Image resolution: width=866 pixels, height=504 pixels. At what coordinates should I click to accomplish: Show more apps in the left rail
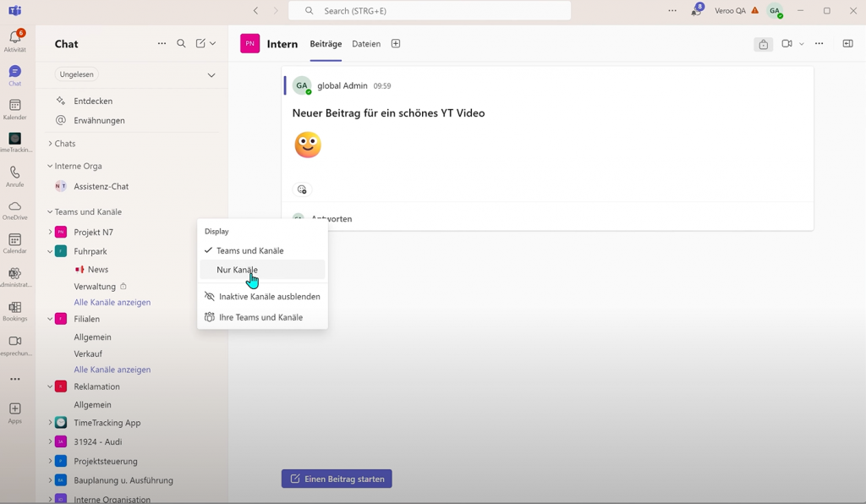click(15, 379)
